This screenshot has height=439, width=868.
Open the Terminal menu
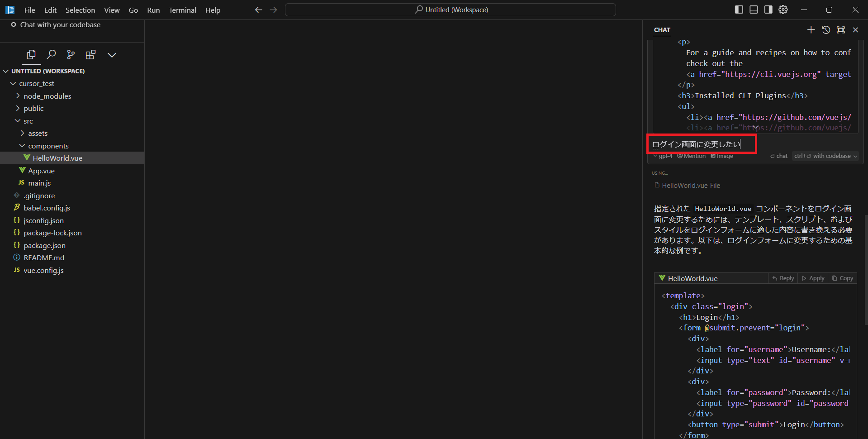(183, 10)
